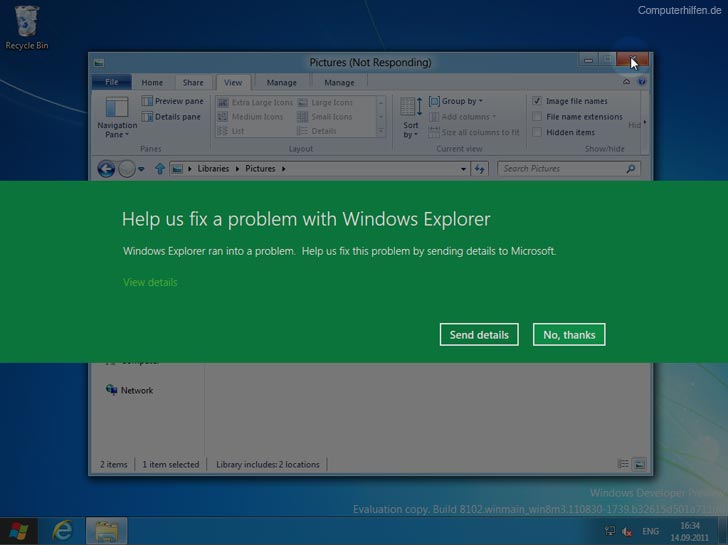Click the View details link
Viewport: 728px width, 545px height.
[150, 282]
